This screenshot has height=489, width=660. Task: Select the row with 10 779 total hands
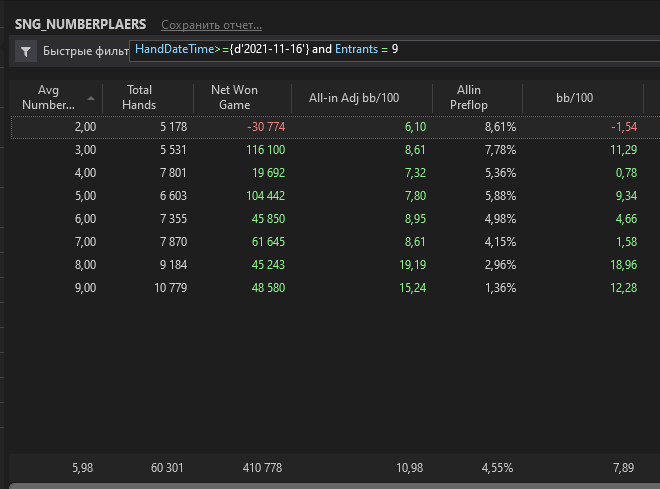pos(335,288)
